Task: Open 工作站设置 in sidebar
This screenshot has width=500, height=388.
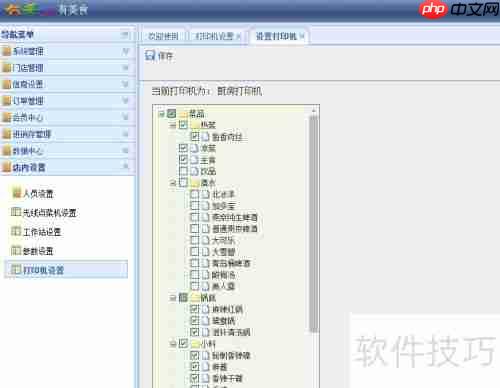Action: click(x=42, y=232)
